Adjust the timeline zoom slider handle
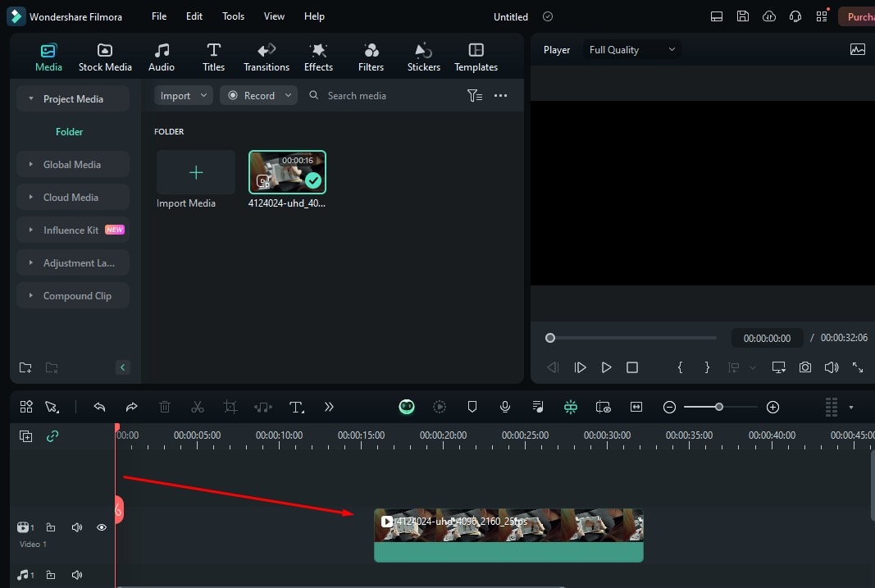 tap(719, 408)
